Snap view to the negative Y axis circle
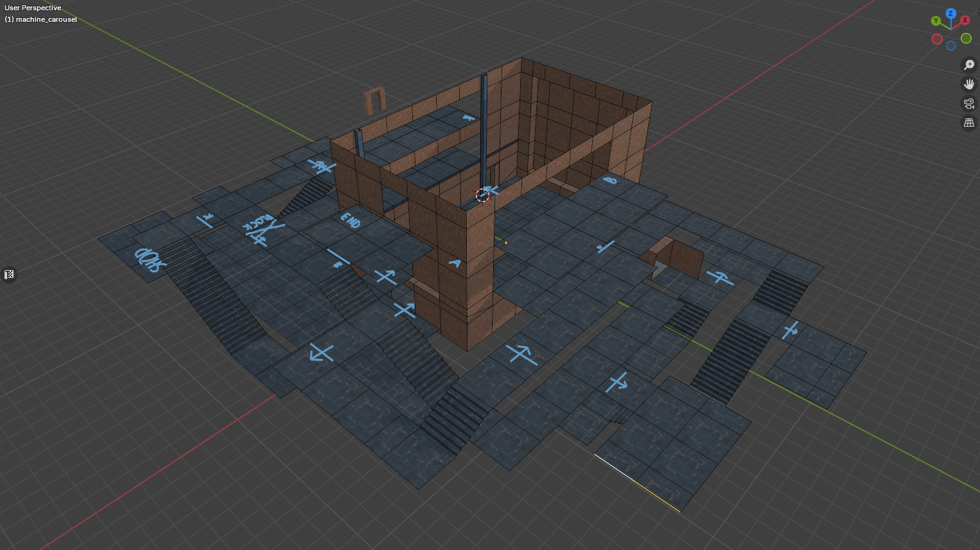This screenshot has height=550, width=980. 966,39
